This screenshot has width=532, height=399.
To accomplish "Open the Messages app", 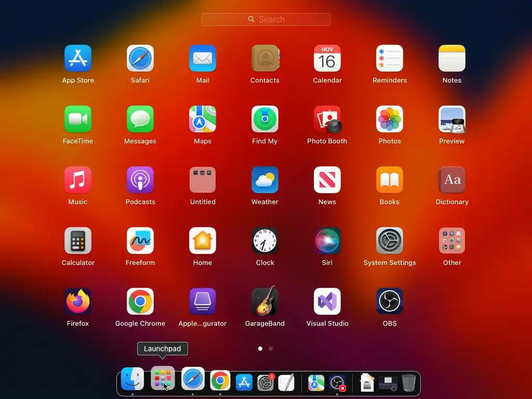I will [x=140, y=119].
